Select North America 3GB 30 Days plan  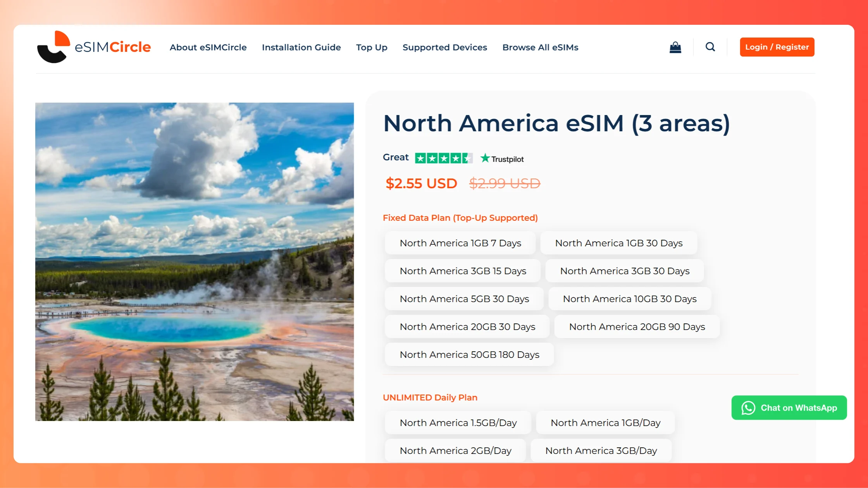(x=624, y=271)
